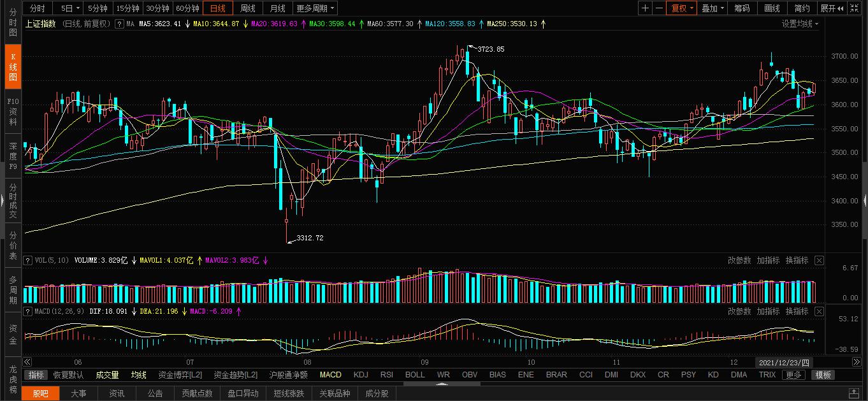
Task: Open the 分时图 sidebar view
Action: 13,22
